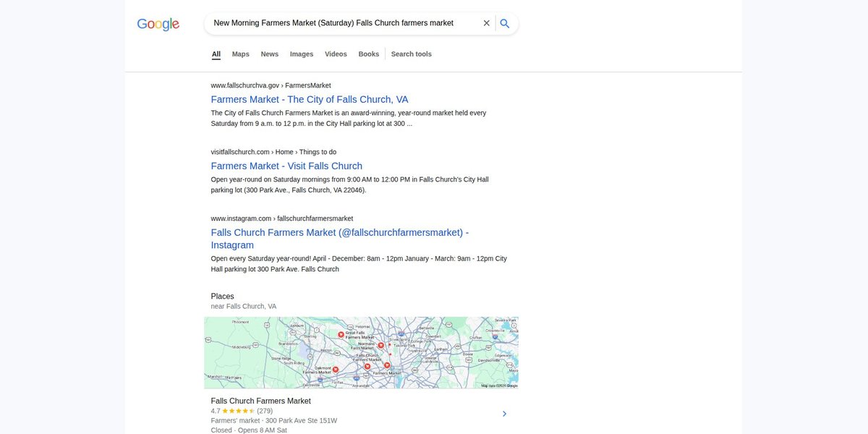Open the Search tools options

(x=412, y=54)
